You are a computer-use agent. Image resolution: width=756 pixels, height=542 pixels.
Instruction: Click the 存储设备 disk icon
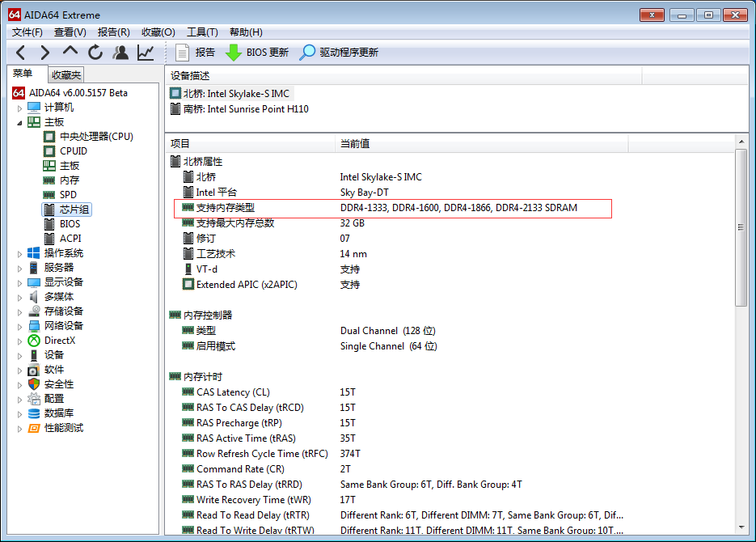coord(34,311)
